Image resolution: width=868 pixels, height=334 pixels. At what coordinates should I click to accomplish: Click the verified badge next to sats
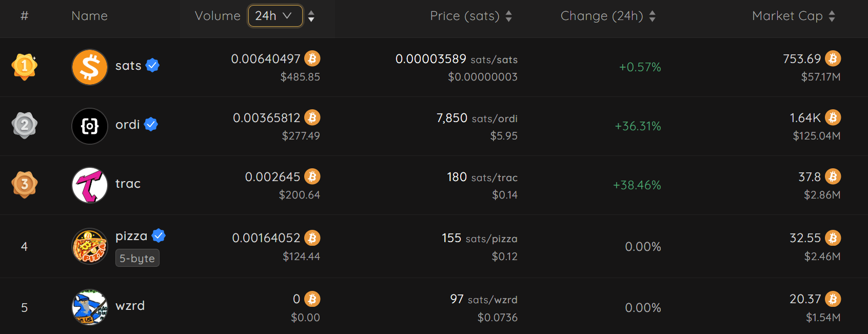[152, 65]
